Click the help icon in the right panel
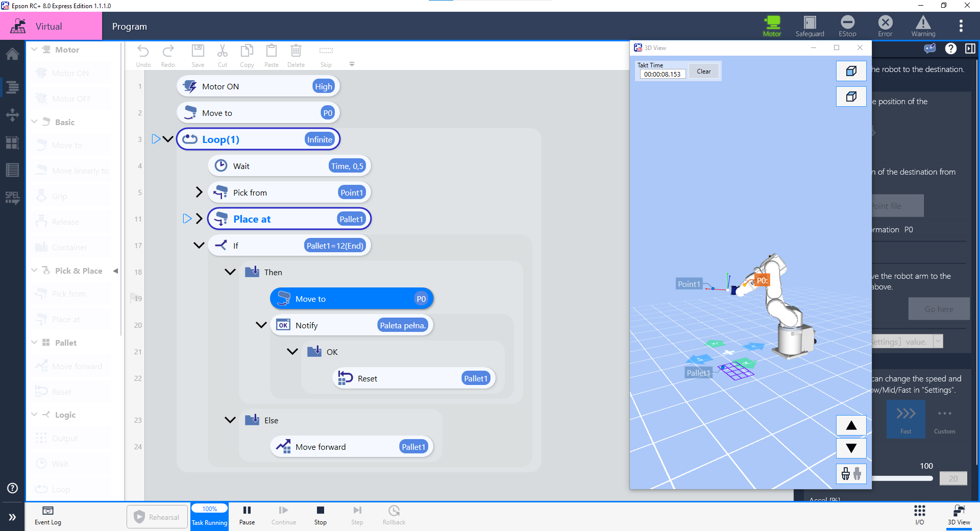 (x=950, y=49)
